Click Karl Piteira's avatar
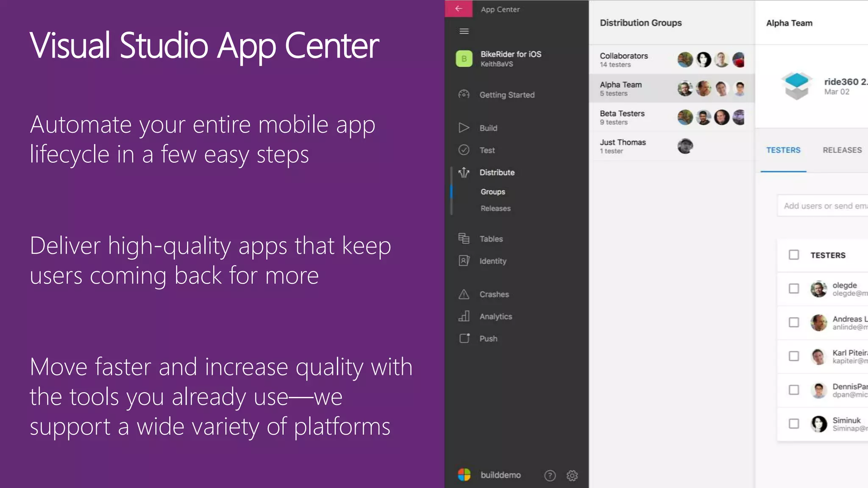The width and height of the screenshot is (868, 488). click(x=819, y=356)
